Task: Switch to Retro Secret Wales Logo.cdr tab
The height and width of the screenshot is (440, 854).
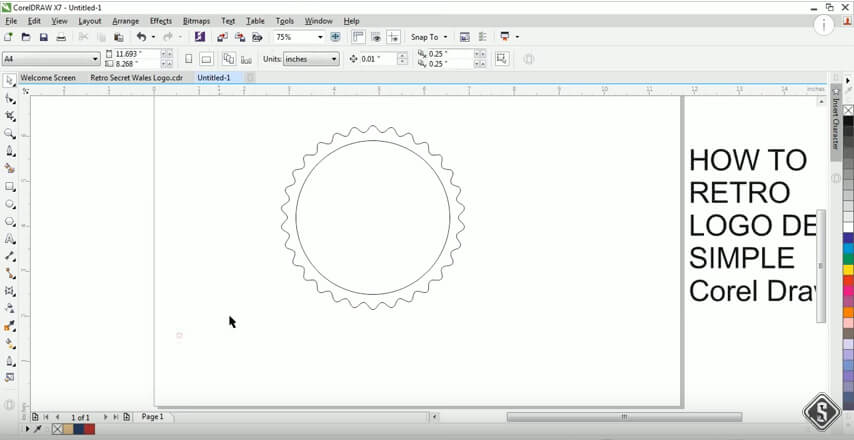Action: point(136,77)
